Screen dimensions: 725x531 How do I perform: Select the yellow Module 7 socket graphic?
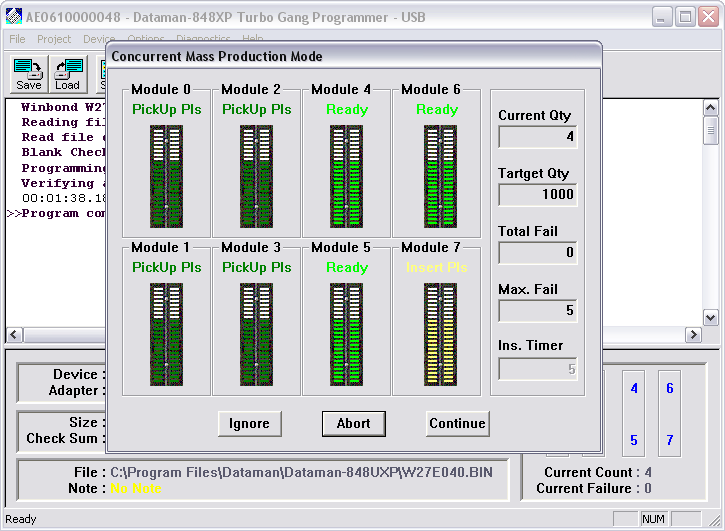(440, 334)
